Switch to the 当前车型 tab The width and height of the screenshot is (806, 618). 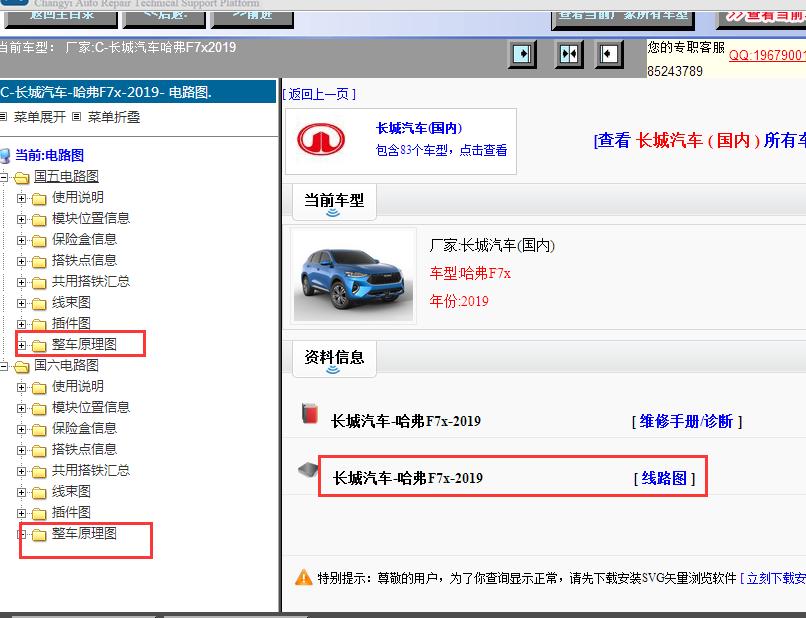334,202
